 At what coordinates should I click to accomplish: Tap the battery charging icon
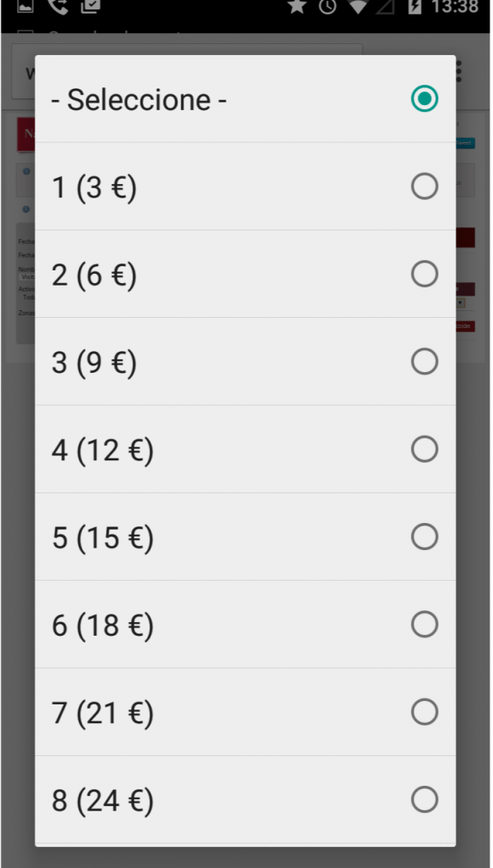(x=414, y=6)
